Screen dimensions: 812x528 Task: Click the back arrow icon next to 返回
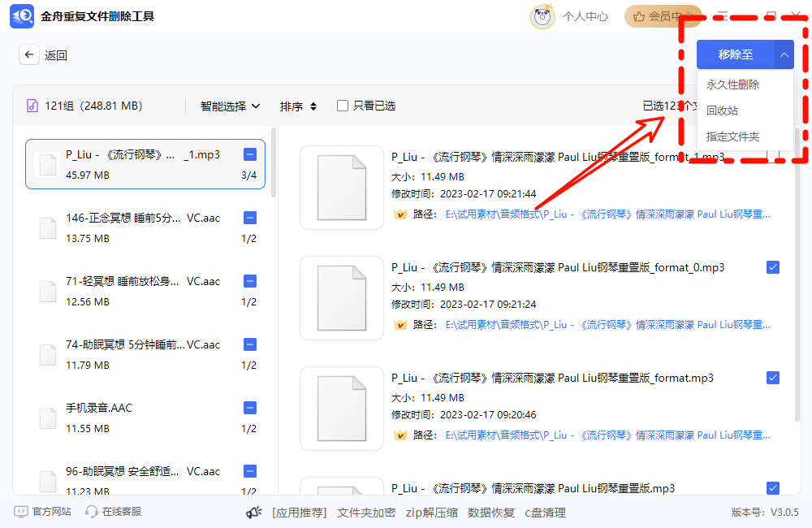coord(29,54)
